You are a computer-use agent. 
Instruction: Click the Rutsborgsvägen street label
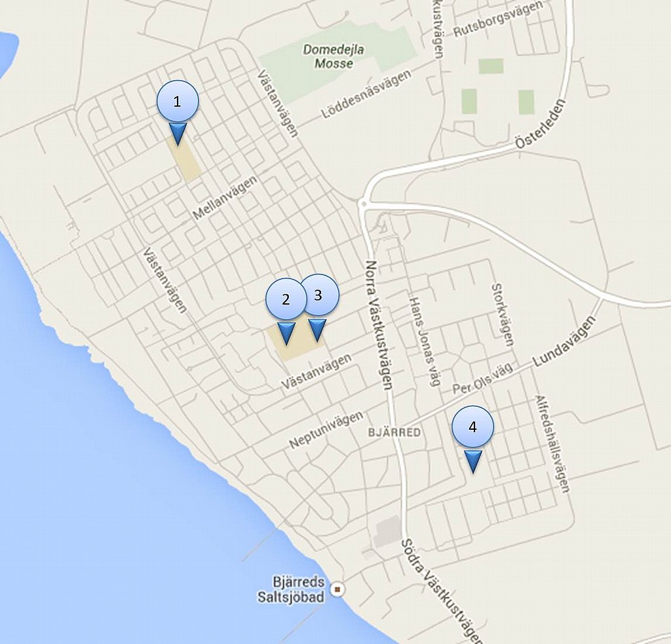click(498, 19)
